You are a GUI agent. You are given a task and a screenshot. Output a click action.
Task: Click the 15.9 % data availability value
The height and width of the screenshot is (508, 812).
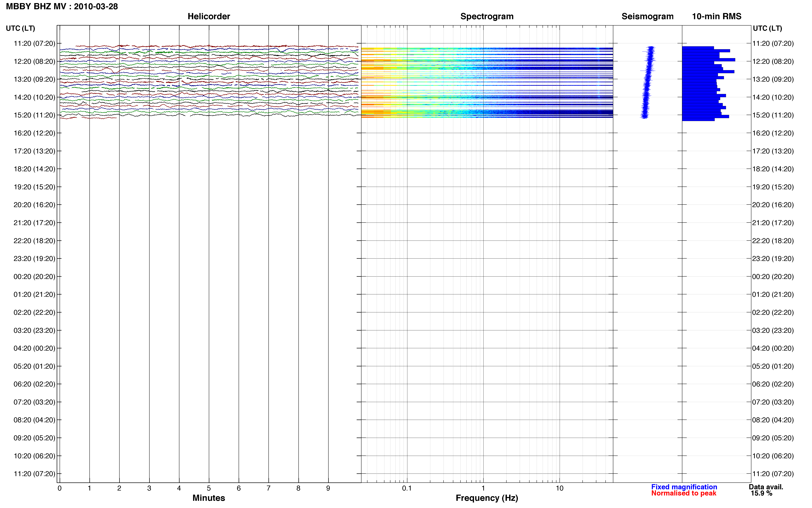point(761,493)
